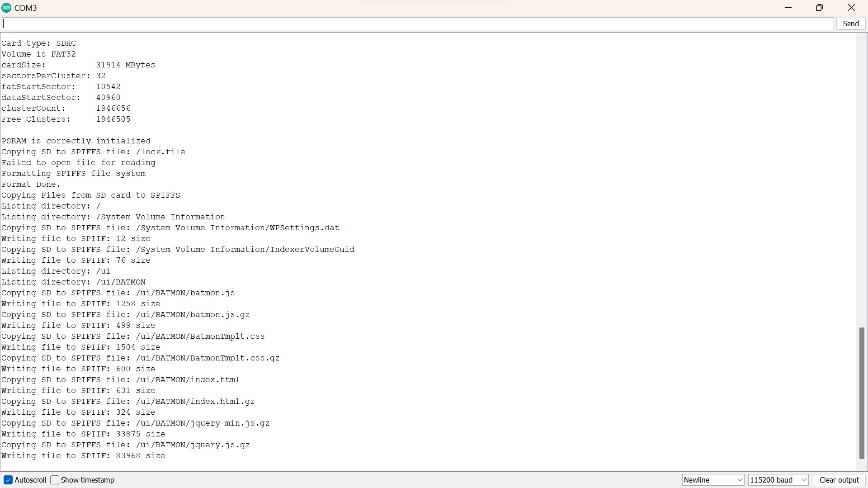Image resolution: width=868 pixels, height=488 pixels.
Task: Click 'Failed to open file for reading'
Action: pos(79,163)
